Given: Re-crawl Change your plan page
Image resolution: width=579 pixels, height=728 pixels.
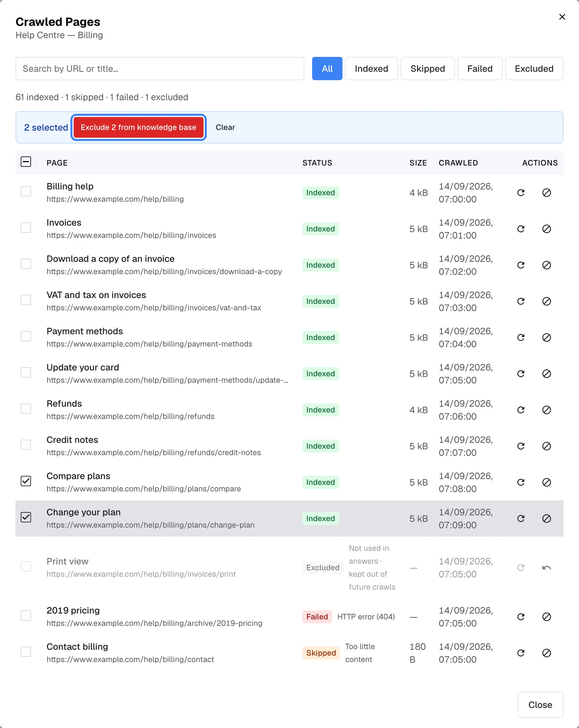Looking at the screenshot, I should click(x=521, y=518).
